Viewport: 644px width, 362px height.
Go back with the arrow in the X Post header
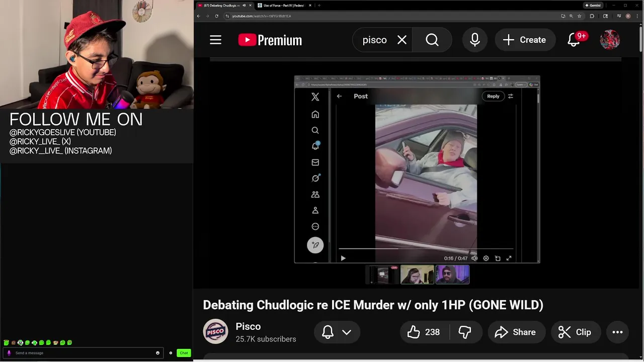point(339,96)
